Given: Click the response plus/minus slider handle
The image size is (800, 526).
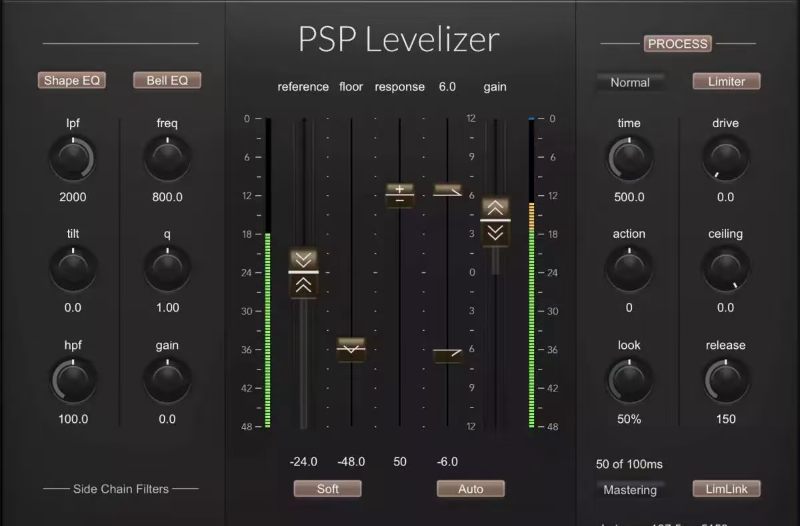Looking at the screenshot, I should 399,195.
